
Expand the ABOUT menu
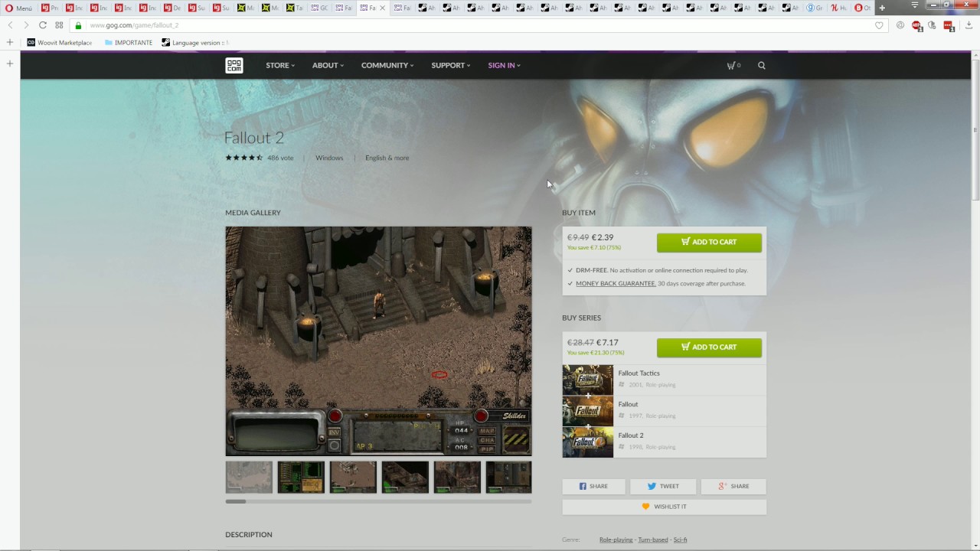click(x=328, y=65)
